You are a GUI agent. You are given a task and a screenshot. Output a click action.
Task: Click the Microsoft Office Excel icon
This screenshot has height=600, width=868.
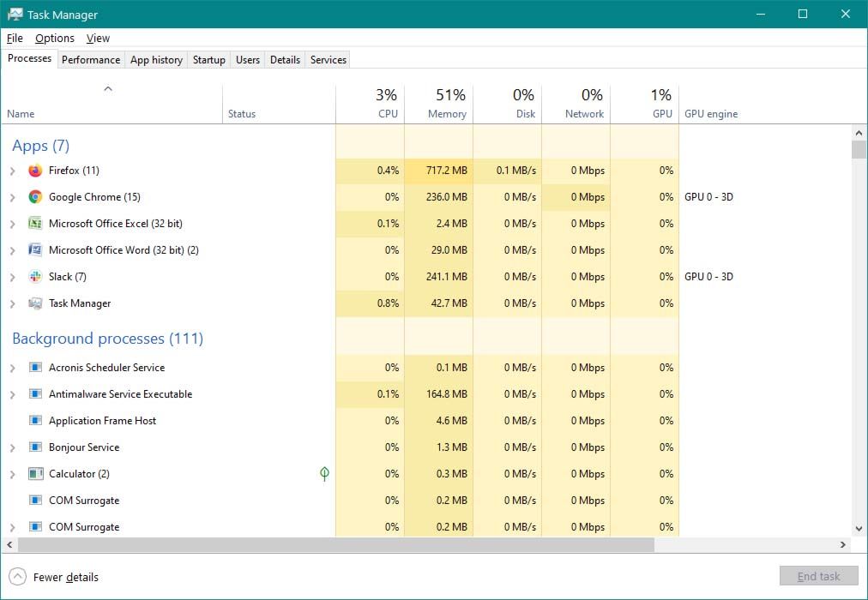click(x=35, y=224)
